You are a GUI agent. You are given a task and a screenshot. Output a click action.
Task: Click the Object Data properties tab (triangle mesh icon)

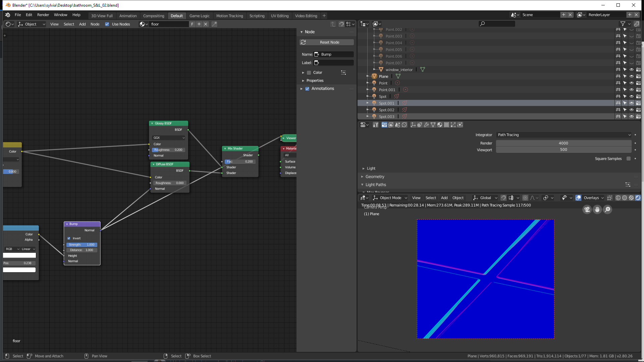pyautogui.click(x=433, y=125)
